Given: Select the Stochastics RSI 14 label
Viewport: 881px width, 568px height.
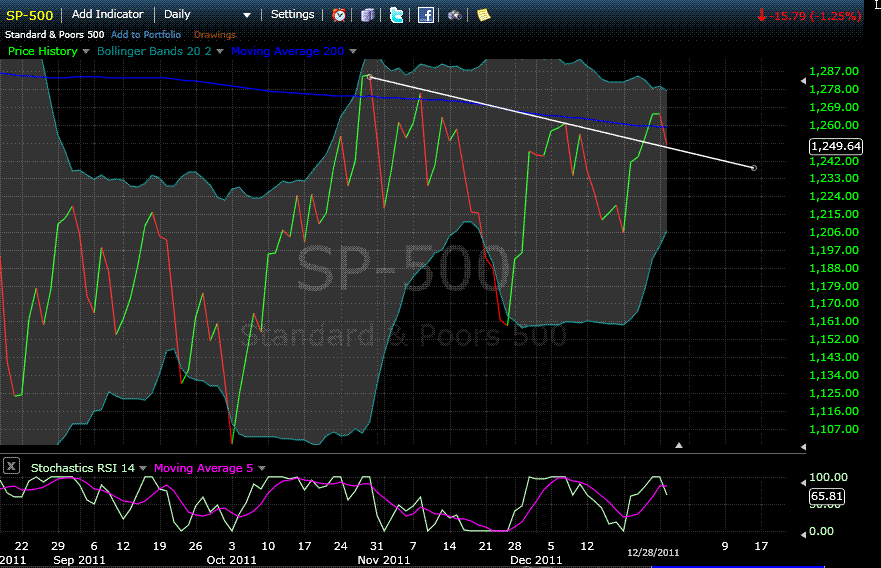Looking at the screenshot, I should 83,468.
